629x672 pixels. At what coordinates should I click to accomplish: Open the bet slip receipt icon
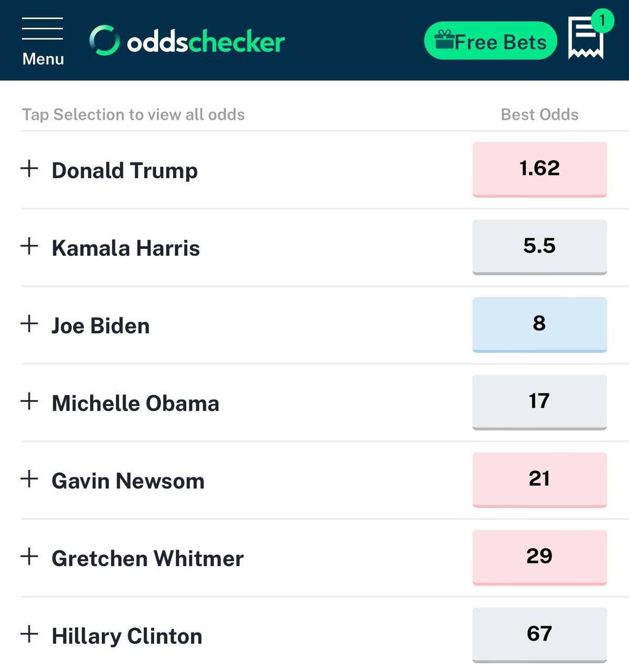[x=585, y=38]
